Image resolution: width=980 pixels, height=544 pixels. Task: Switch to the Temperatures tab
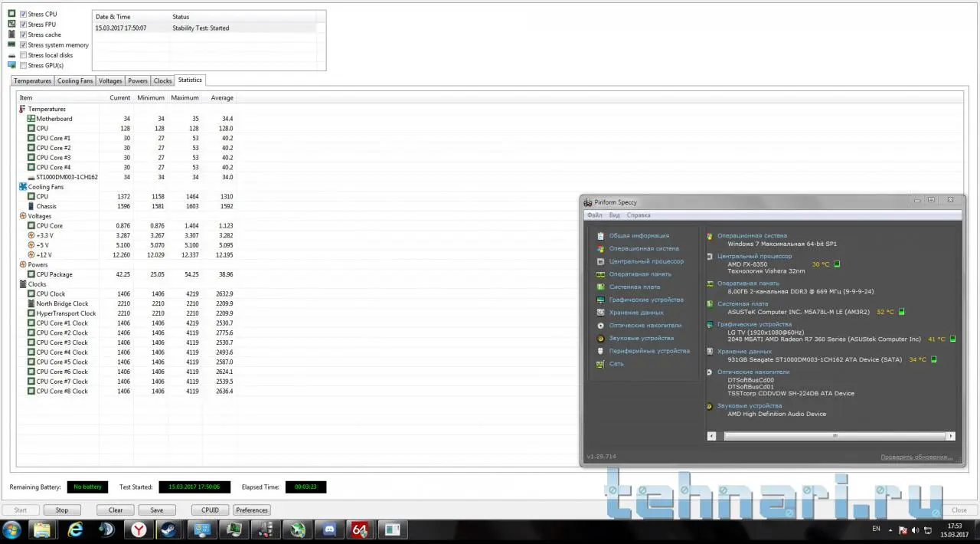point(32,80)
